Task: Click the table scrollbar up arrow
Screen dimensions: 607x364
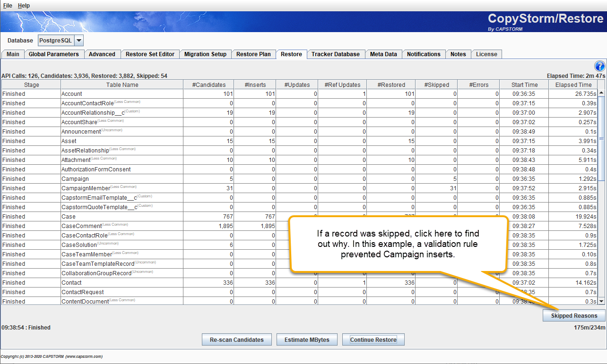Action: [x=601, y=93]
